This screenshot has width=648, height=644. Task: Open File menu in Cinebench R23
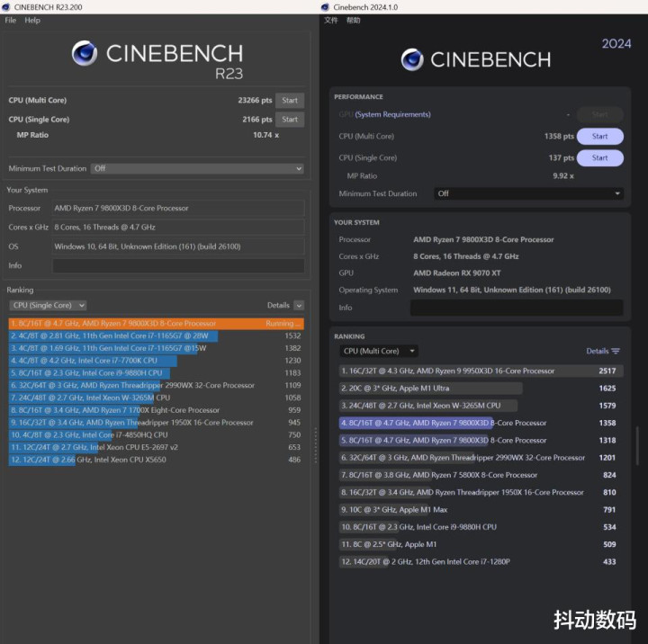(x=10, y=21)
